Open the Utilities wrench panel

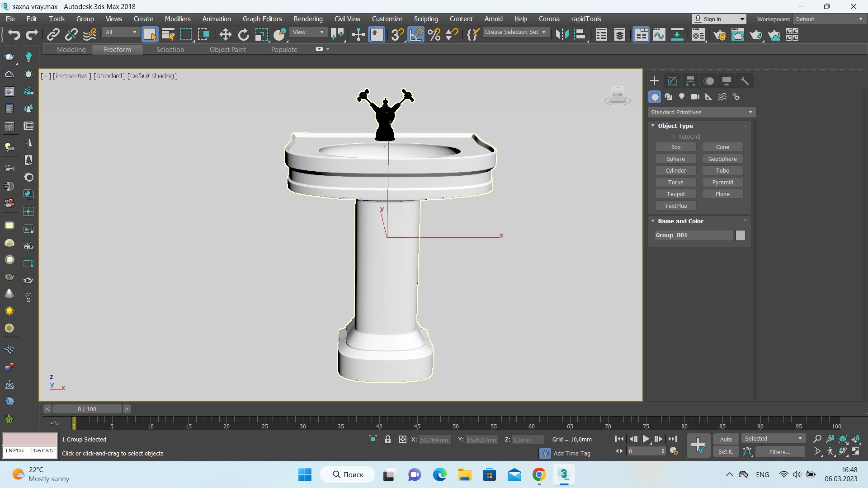[745, 81]
